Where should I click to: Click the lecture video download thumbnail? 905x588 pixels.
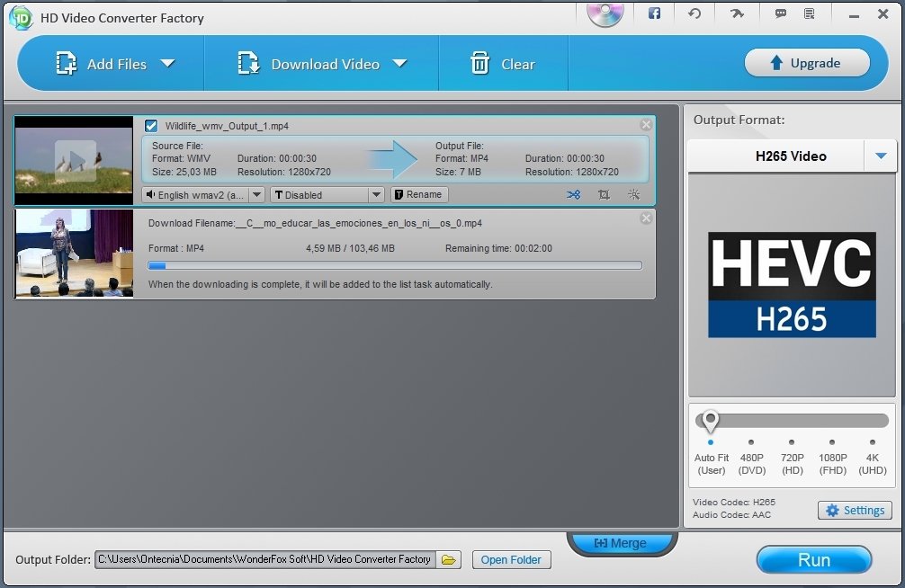tap(74, 254)
